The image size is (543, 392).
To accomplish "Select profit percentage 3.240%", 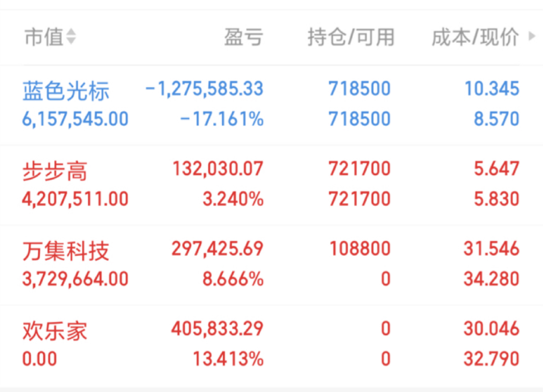I will click(x=233, y=199).
